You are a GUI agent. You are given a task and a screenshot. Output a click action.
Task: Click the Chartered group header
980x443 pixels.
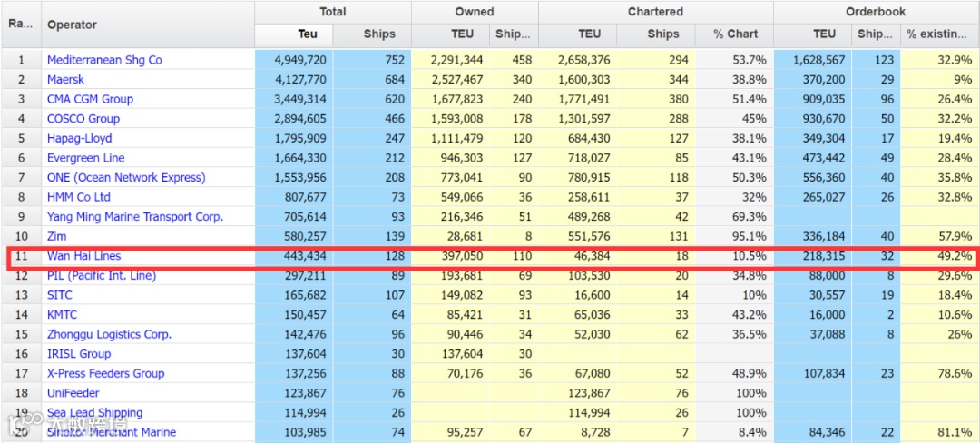click(656, 12)
